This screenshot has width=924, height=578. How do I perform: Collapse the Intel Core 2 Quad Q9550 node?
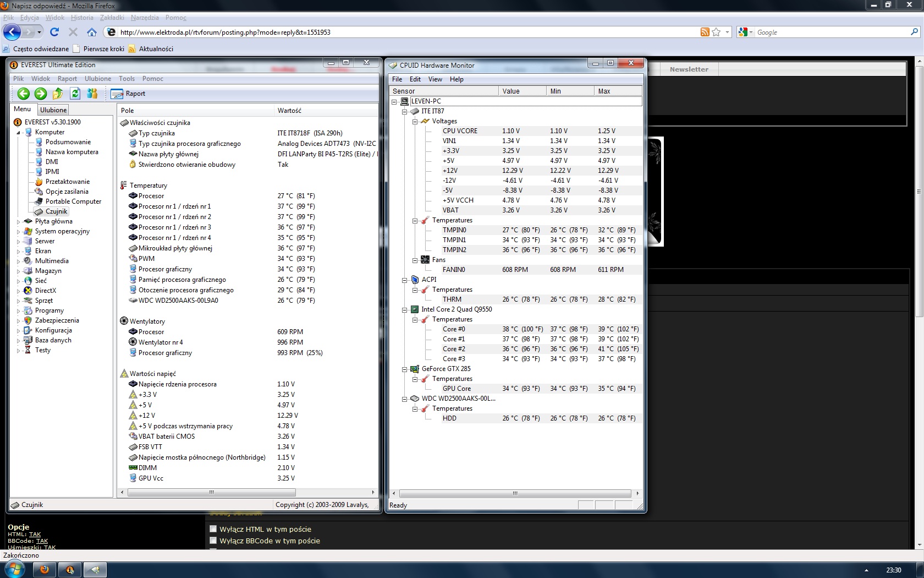tap(405, 310)
